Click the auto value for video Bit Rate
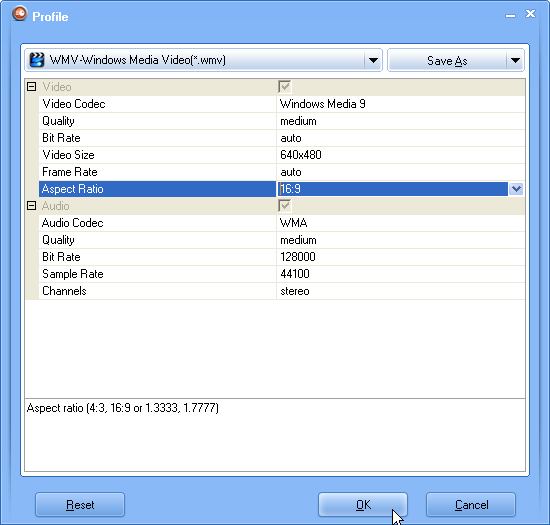The image size is (550, 525). click(291, 138)
